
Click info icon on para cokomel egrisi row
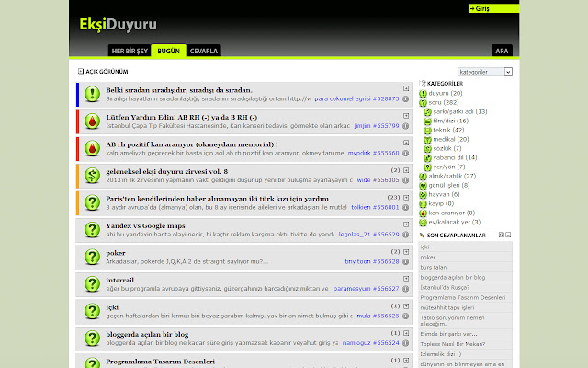pos(406,99)
